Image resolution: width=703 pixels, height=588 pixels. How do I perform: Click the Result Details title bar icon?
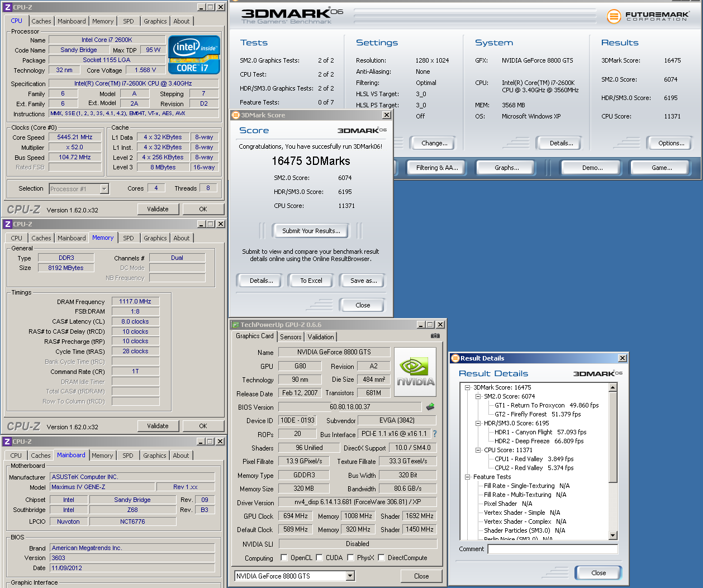click(455, 358)
